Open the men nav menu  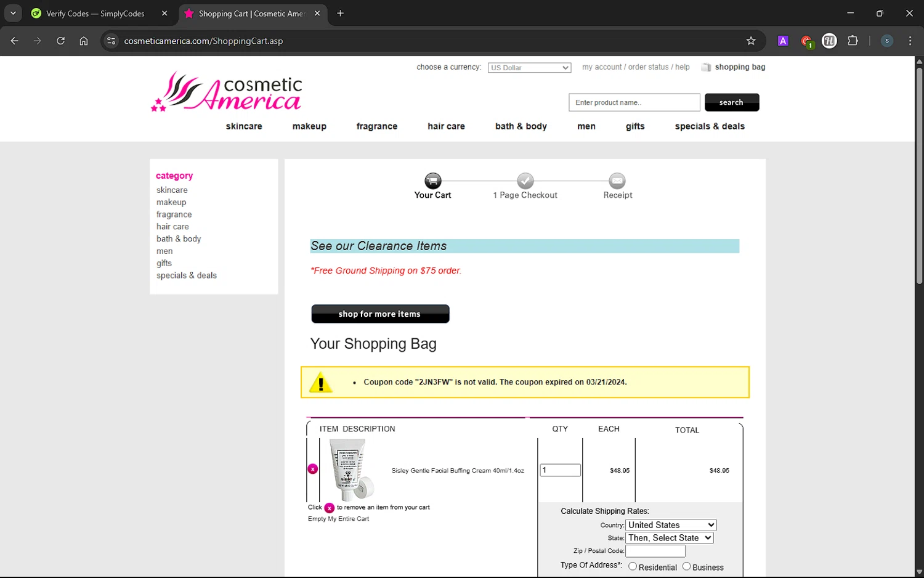coord(586,126)
